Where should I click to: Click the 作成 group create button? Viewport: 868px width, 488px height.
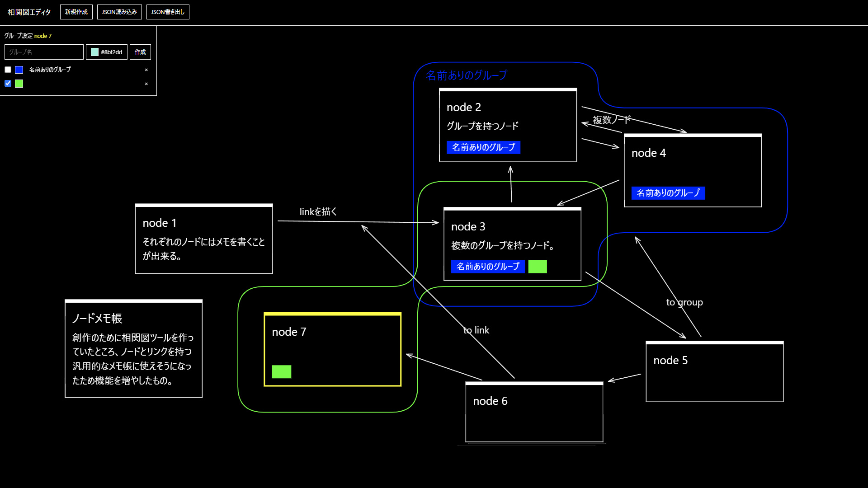(140, 52)
